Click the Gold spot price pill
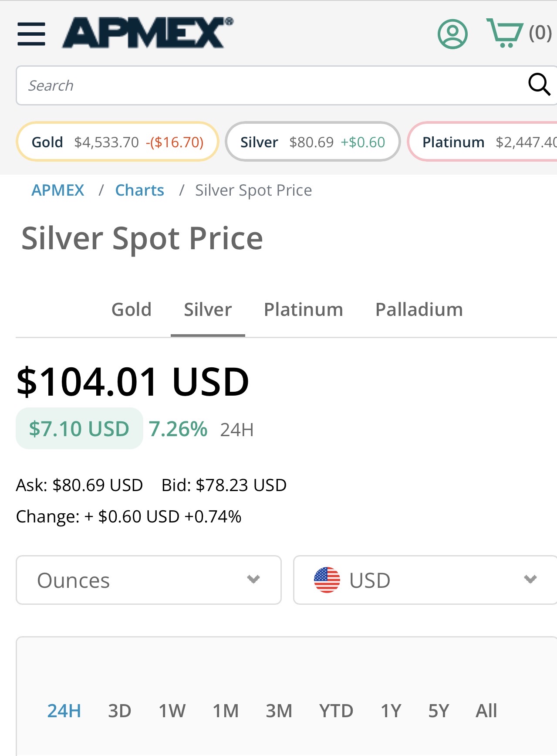Viewport: 557px width, 756px height. 117,142
